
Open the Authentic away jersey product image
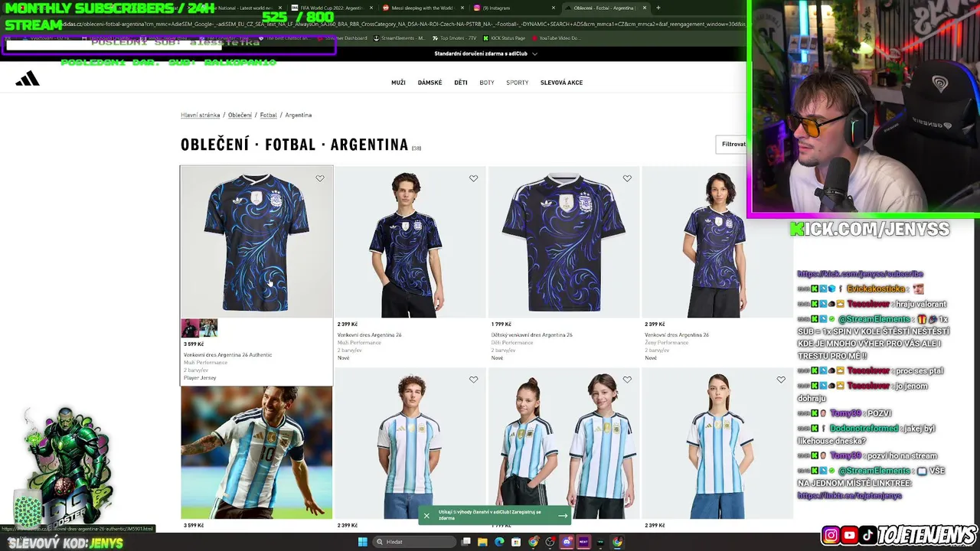[x=256, y=243]
